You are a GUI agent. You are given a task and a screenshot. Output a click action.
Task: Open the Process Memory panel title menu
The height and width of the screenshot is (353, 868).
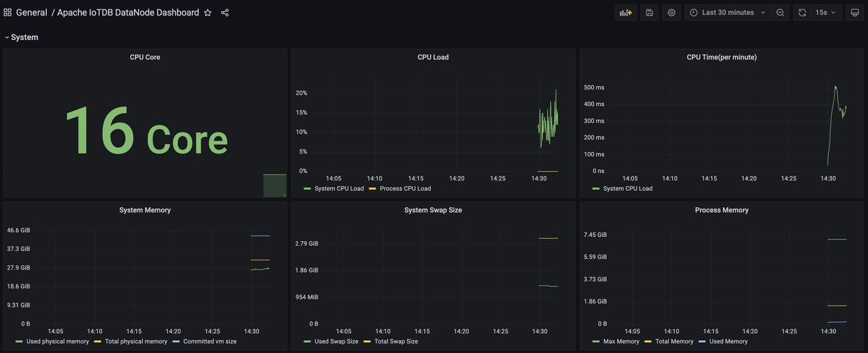(722, 210)
